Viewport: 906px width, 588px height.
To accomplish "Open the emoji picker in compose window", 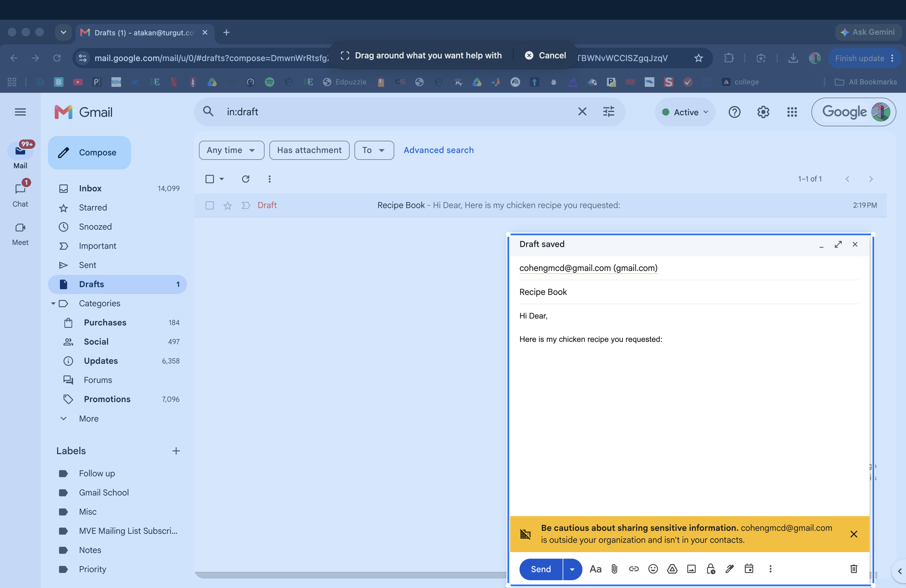I will point(653,569).
